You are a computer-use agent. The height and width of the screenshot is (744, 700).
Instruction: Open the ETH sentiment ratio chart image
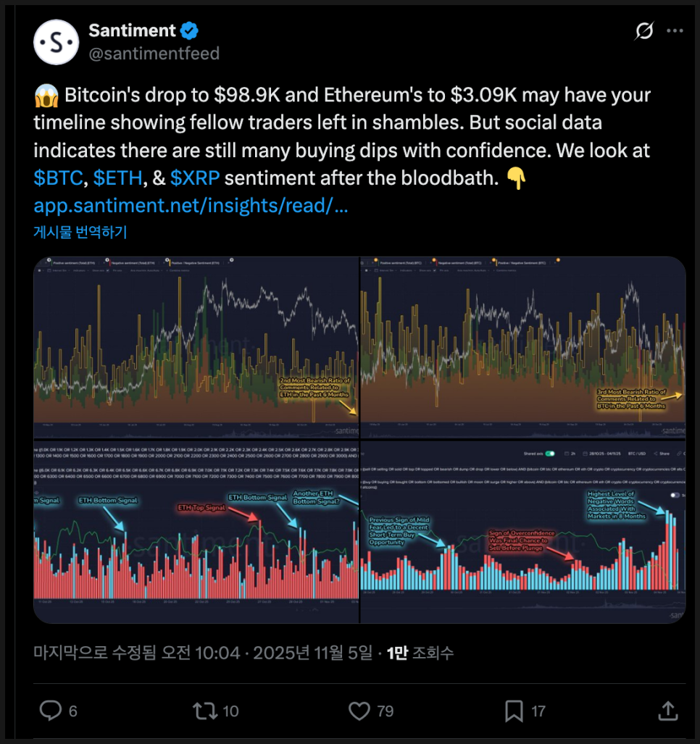tap(196, 347)
